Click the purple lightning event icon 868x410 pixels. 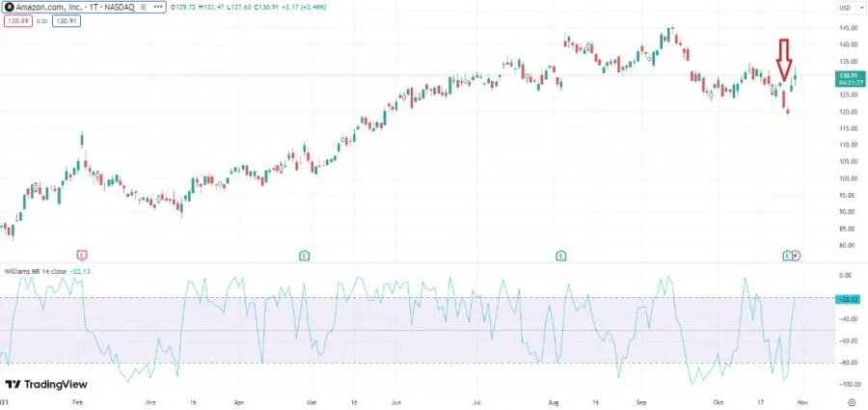point(796,256)
